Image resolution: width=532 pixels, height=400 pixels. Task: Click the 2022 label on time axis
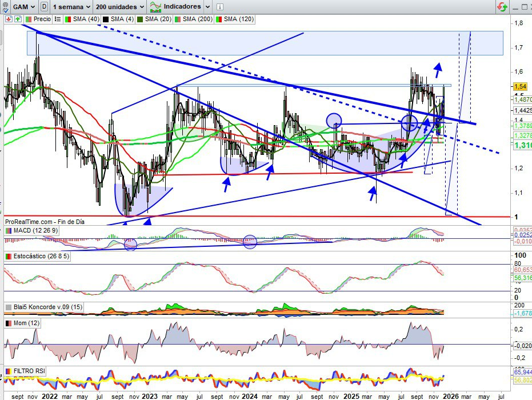50,396
